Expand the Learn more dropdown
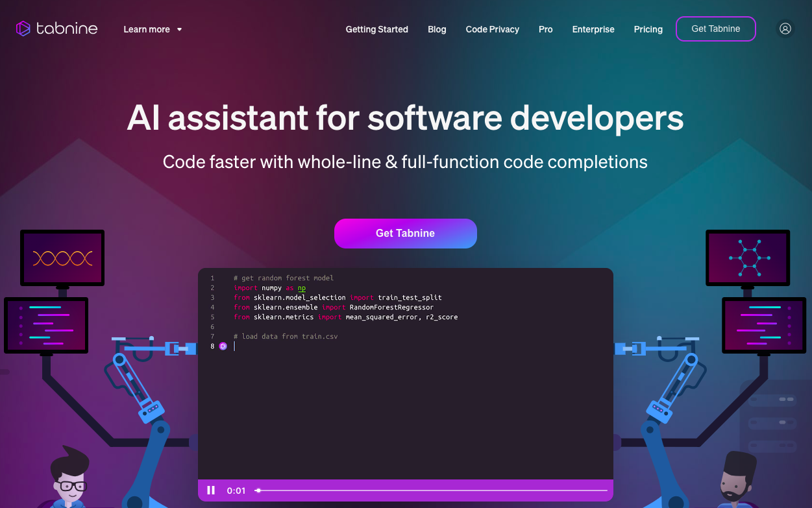The image size is (812, 508). [147, 29]
